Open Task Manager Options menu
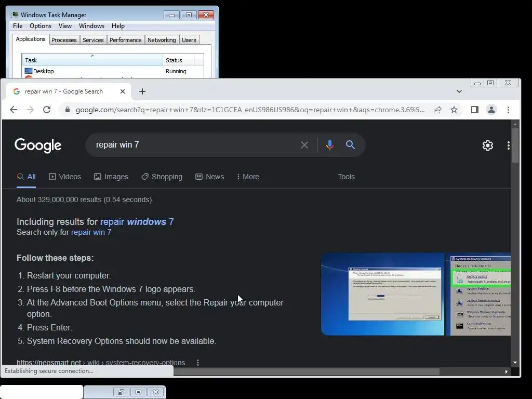The height and width of the screenshot is (399, 532). [x=41, y=26]
